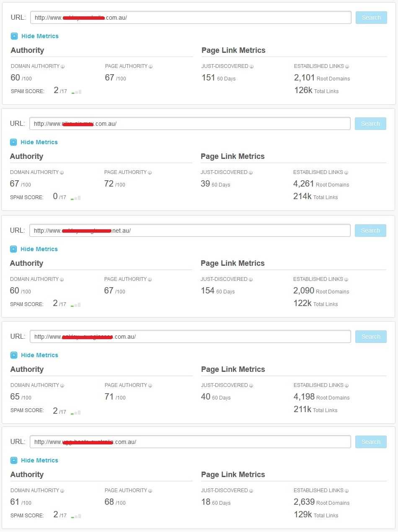Click Just-Discovered info icon above 154 count
Screen dimensions: 398x532
[251, 279]
